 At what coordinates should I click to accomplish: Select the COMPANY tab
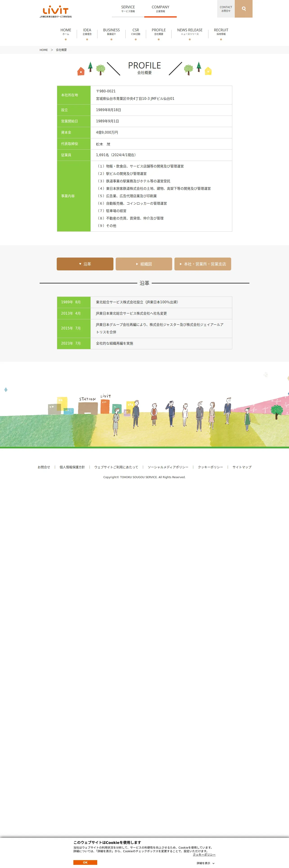coord(160,9)
